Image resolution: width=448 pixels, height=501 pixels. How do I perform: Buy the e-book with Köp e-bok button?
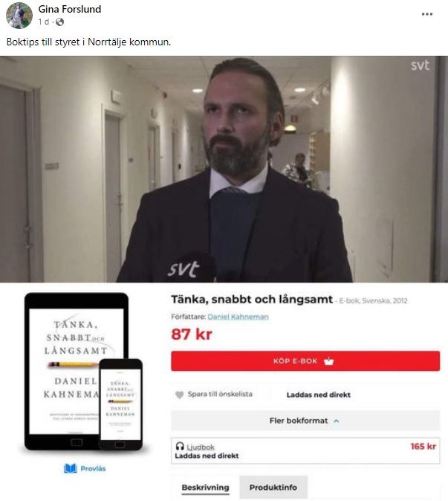point(305,361)
